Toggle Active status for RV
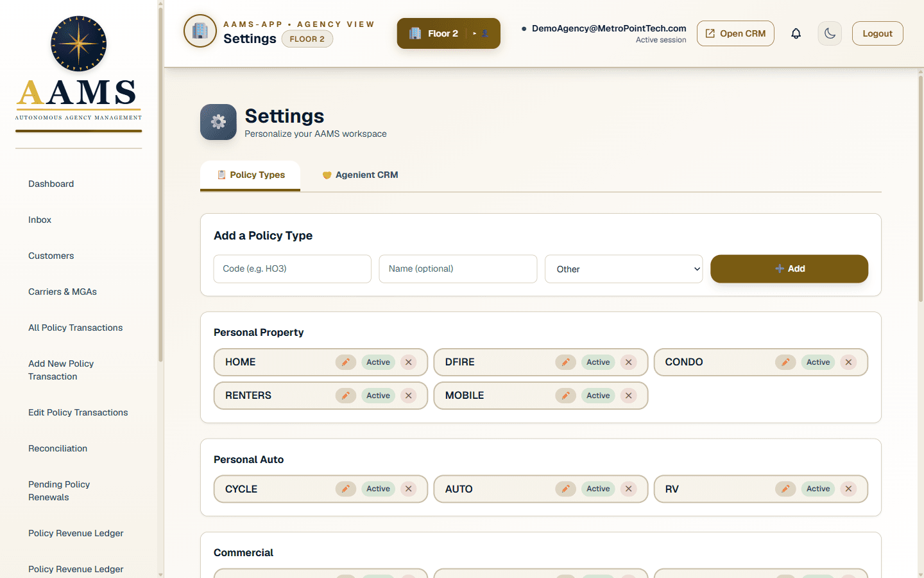Image resolution: width=924 pixels, height=578 pixels. 818,489
